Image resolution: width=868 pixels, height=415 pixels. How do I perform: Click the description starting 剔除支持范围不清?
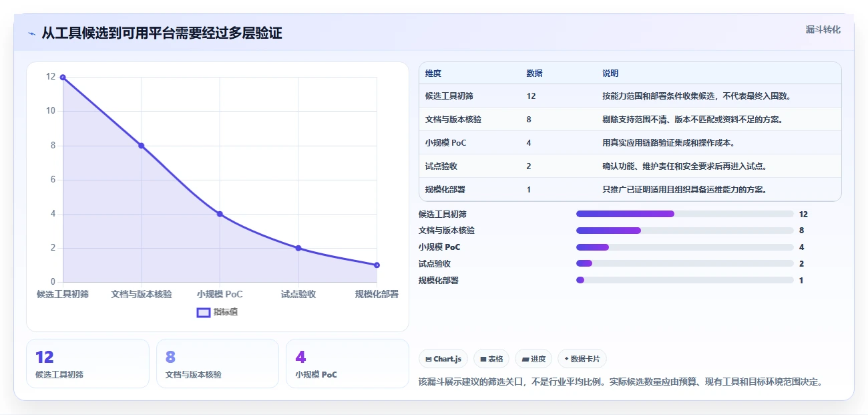coord(692,120)
